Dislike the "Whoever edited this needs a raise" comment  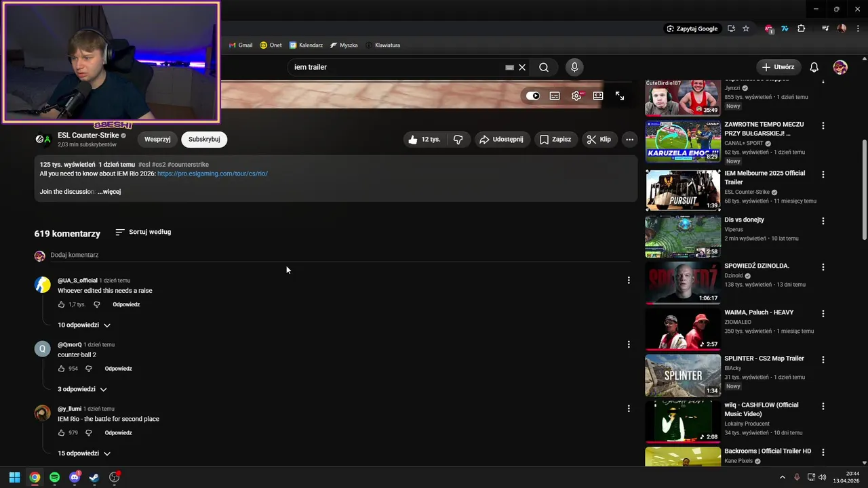coord(96,305)
